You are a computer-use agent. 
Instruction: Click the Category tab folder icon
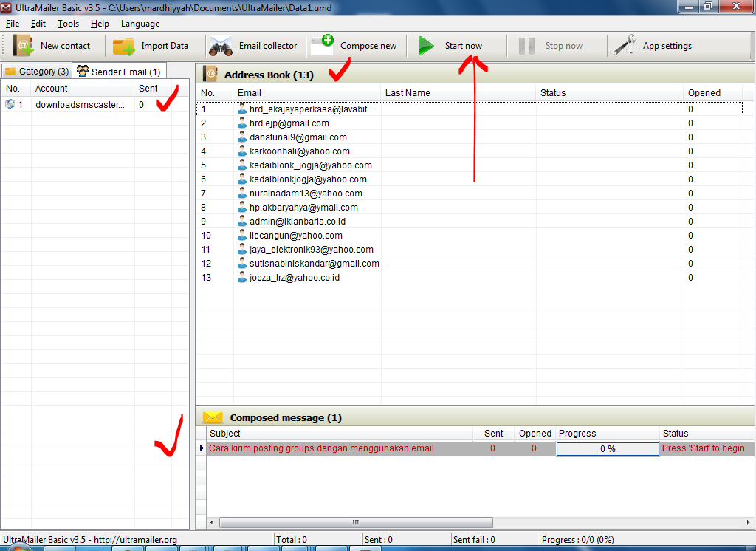click(x=10, y=72)
